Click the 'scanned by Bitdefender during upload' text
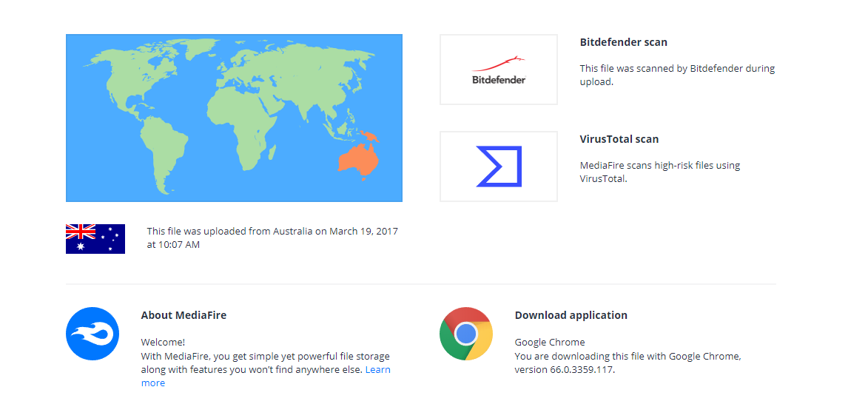This screenshot has height=404, width=868. 677,75
